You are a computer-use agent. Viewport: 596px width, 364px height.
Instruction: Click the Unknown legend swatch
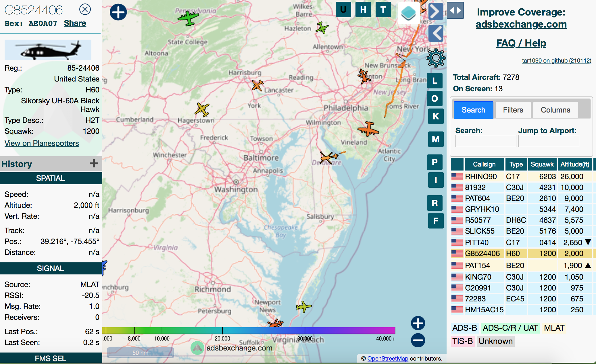click(x=496, y=341)
